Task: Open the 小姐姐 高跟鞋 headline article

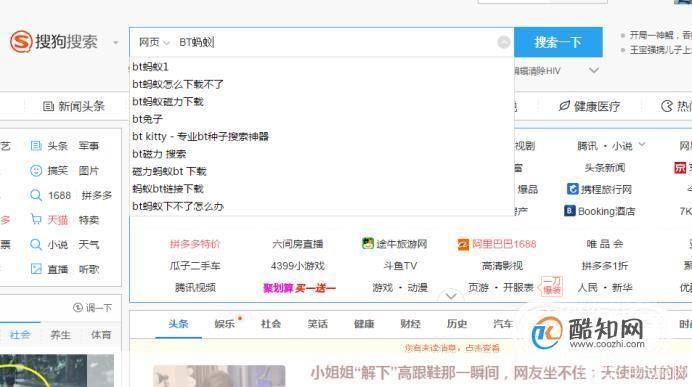Action: pos(499,373)
